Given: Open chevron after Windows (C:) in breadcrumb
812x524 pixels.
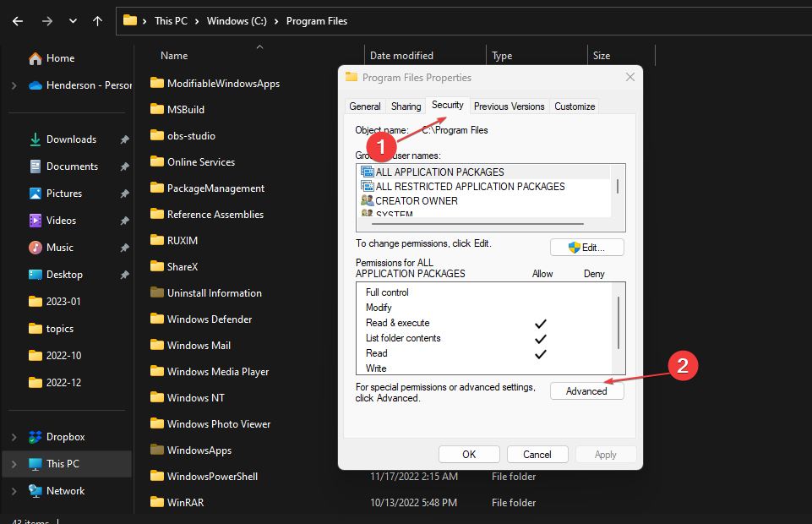Looking at the screenshot, I should click(x=276, y=21).
